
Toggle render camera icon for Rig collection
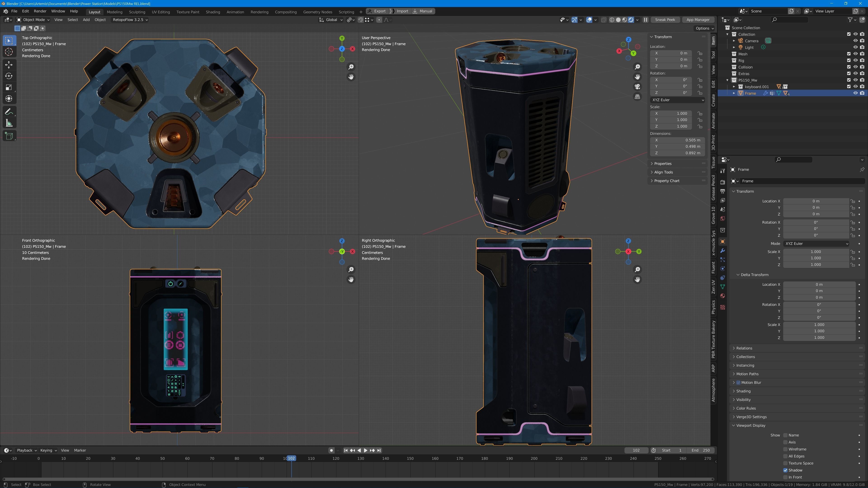click(862, 61)
